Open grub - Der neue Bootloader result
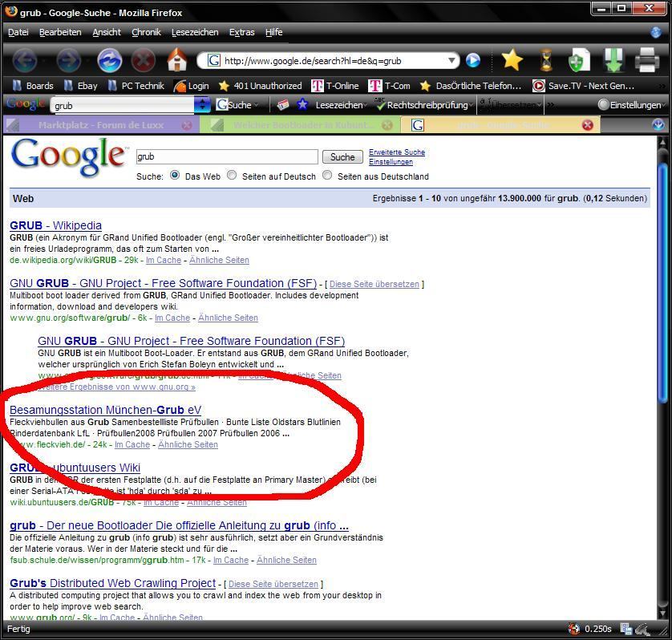672x640 pixels. point(179,525)
